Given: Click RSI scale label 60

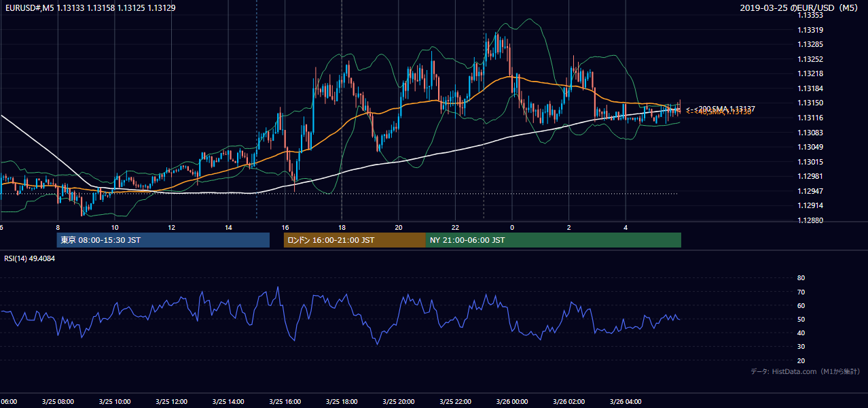Looking at the screenshot, I should pyautogui.click(x=801, y=305).
